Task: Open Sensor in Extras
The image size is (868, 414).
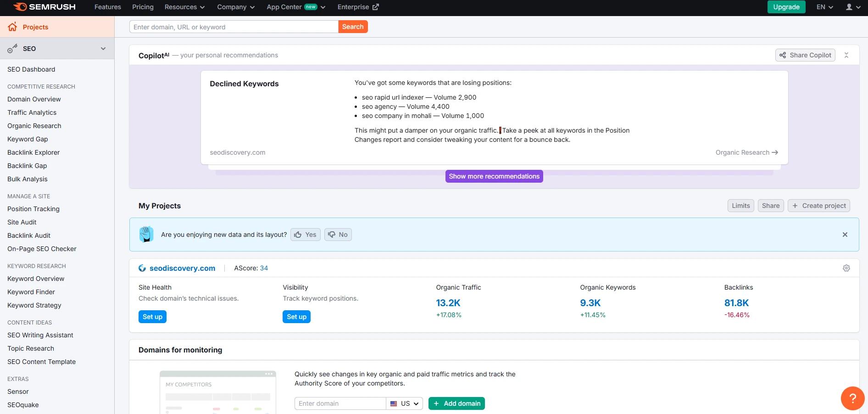Action: tap(18, 392)
